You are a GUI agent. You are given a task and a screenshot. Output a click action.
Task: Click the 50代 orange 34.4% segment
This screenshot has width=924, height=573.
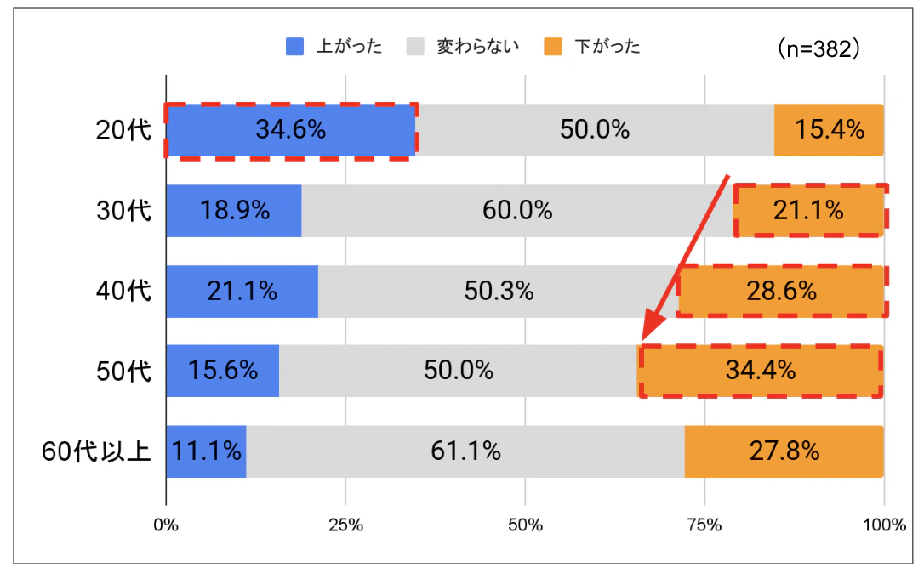point(761,371)
